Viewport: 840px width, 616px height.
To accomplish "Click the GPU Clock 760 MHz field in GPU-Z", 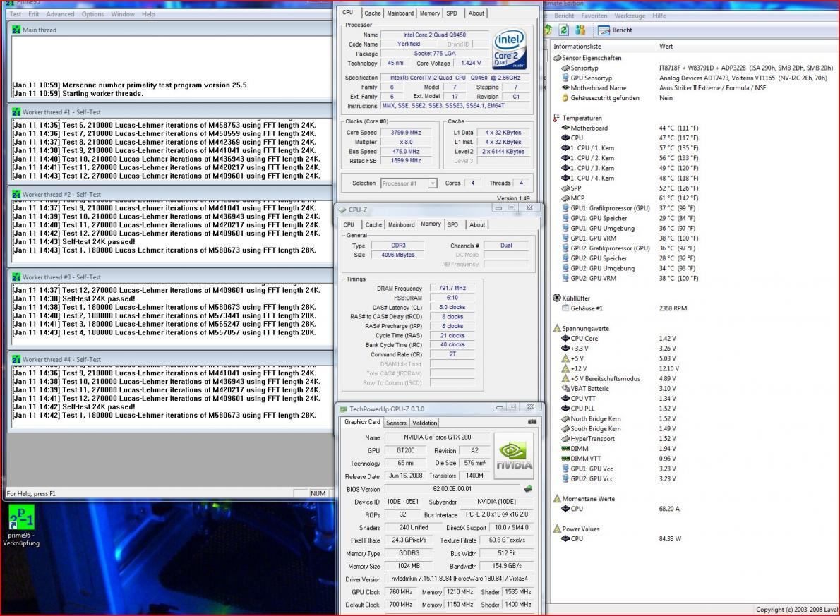I will (401, 592).
